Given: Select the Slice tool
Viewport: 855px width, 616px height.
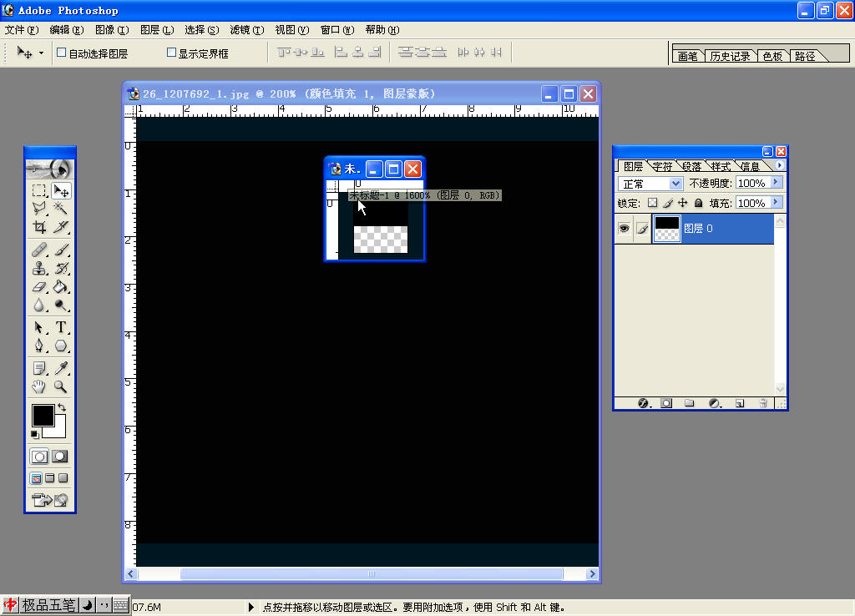Looking at the screenshot, I should [60, 226].
